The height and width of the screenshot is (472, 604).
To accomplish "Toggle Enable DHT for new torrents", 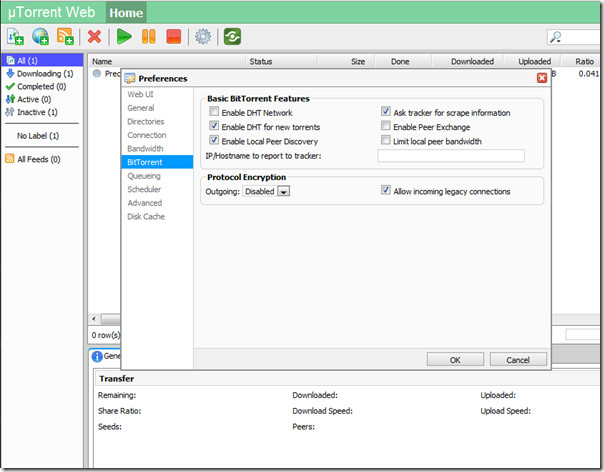I will click(214, 126).
